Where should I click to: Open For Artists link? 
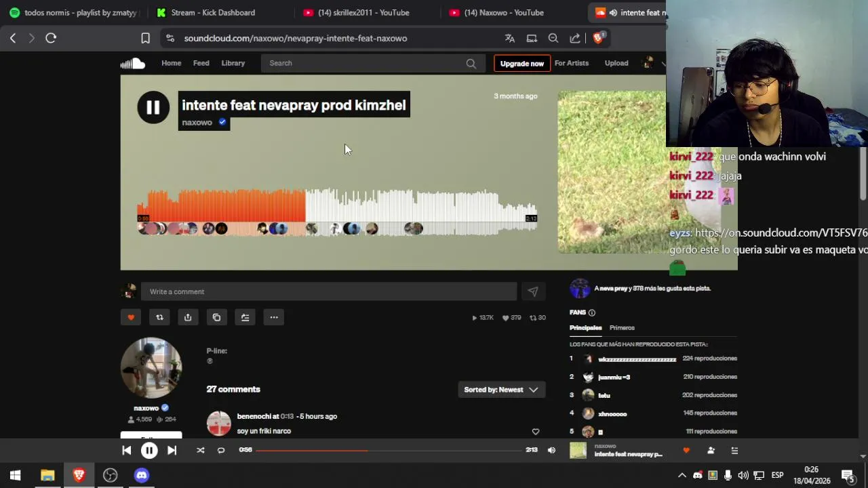(x=572, y=63)
